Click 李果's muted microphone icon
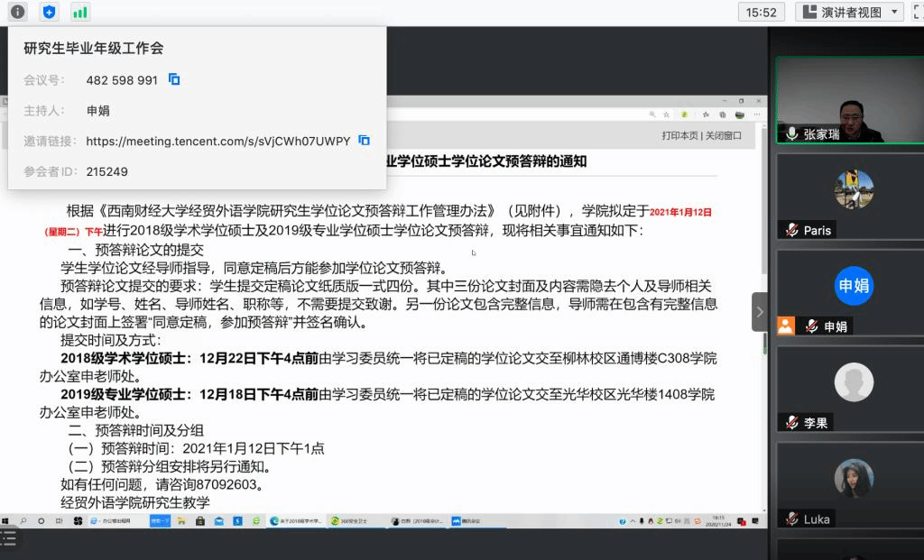 tap(792, 422)
